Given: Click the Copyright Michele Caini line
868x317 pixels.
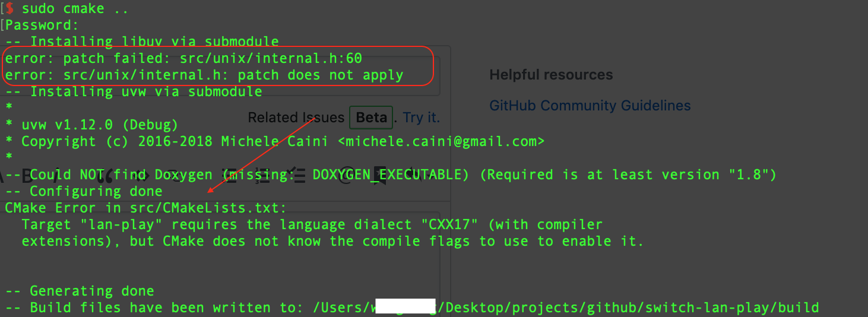Looking at the screenshot, I should pyautogui.click(x=275, y=142).
